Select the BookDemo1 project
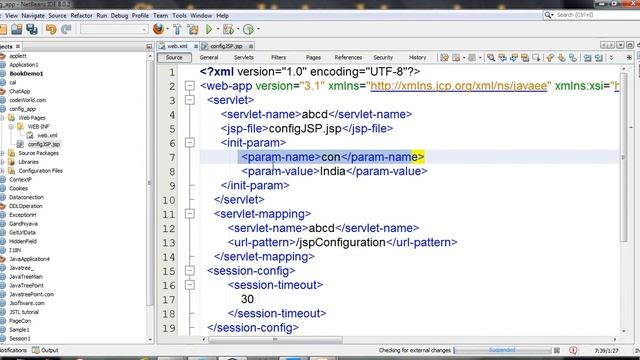The image size is (640, 360). click(26, 73)
